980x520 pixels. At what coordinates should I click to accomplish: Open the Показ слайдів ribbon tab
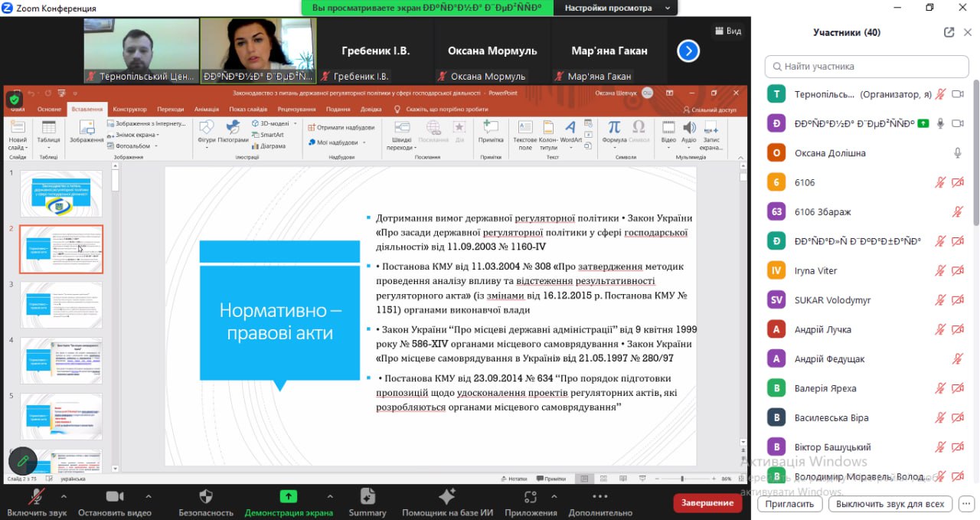tap(248, 110)
